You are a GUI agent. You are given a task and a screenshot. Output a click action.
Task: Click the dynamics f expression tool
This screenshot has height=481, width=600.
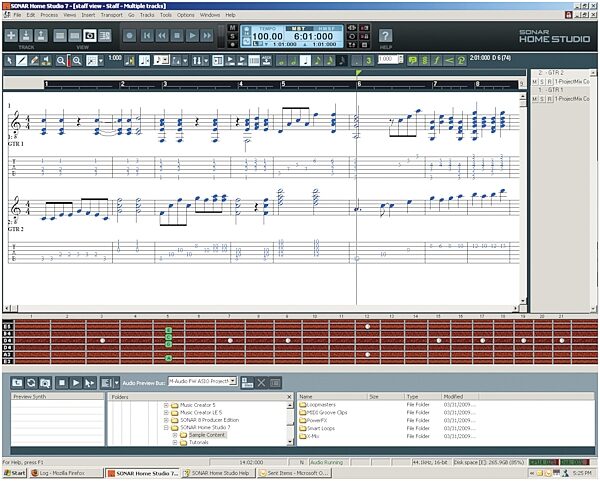[437, 60]
